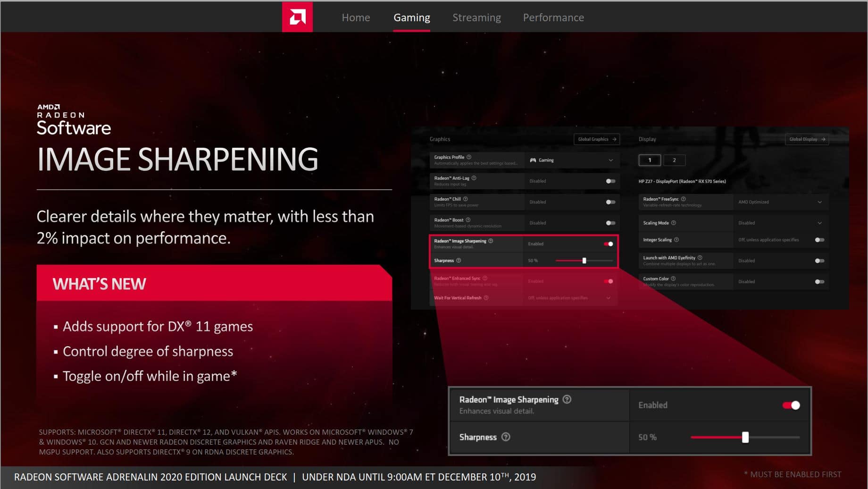Screen dimensions: 868x489
Task: Click the AMD logo icon
Action: click(x=297, y=17)
